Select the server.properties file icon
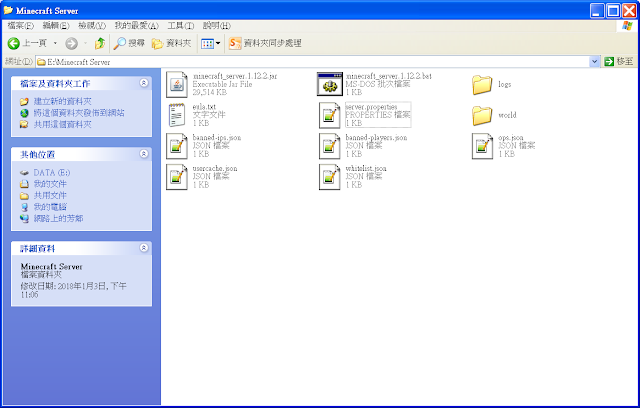640x408 pixels. tap(330, 115)
